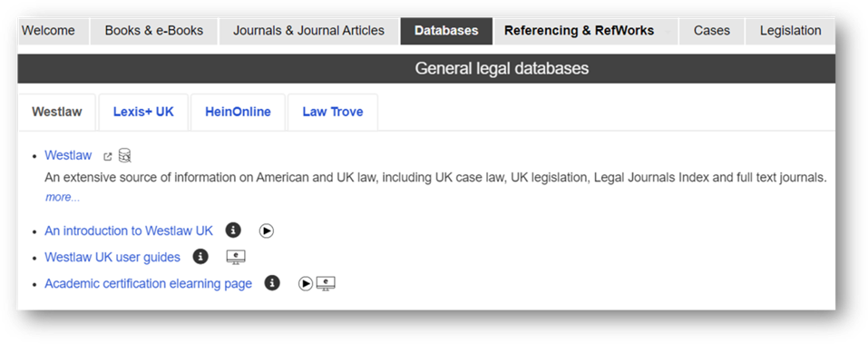The width and height of the screenshot is (868, 344).
Task: Open info icon for Academic certification elearning page
Action: point(272,283)
